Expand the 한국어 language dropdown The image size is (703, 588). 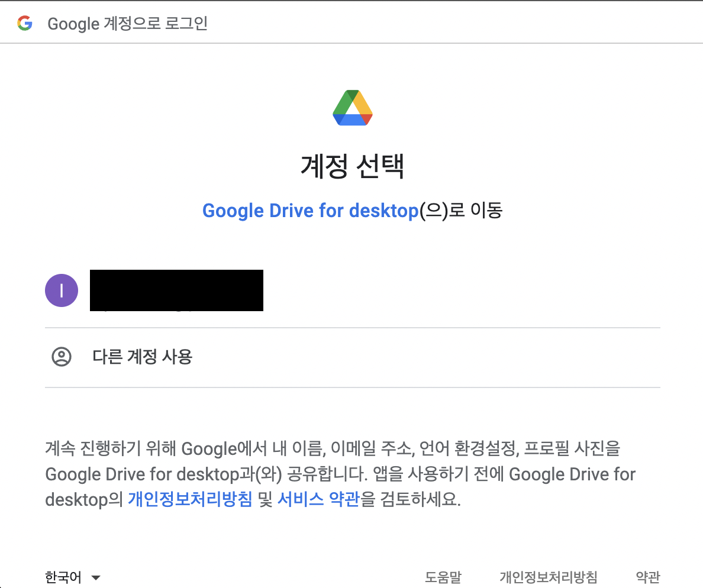(73, 577)
